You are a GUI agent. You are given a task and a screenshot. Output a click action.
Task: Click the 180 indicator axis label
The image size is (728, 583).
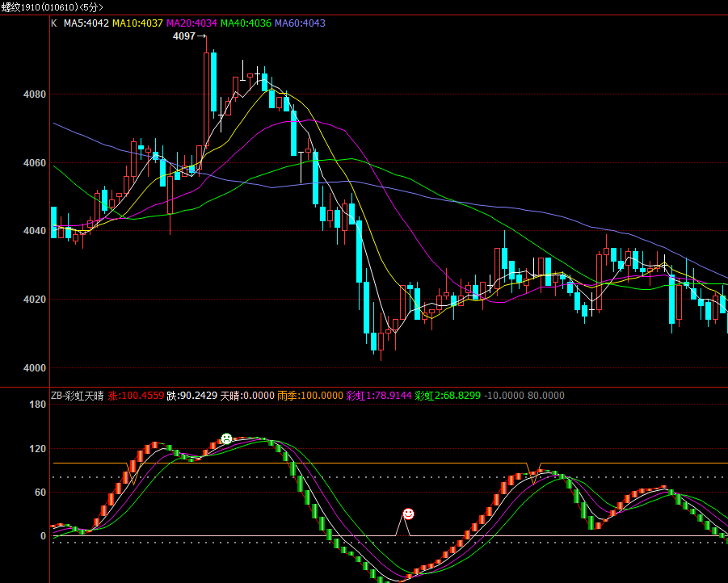click(38, 405)
